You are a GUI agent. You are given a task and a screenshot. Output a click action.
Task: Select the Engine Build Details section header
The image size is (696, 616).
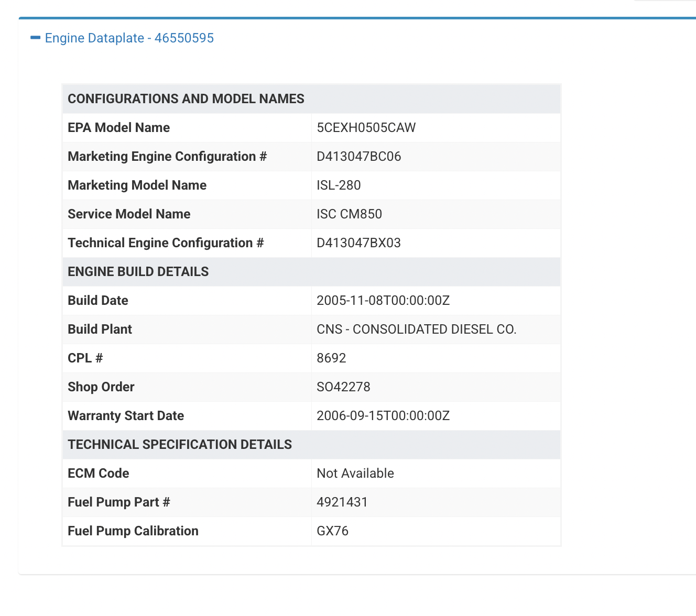(x=138, y=272)
